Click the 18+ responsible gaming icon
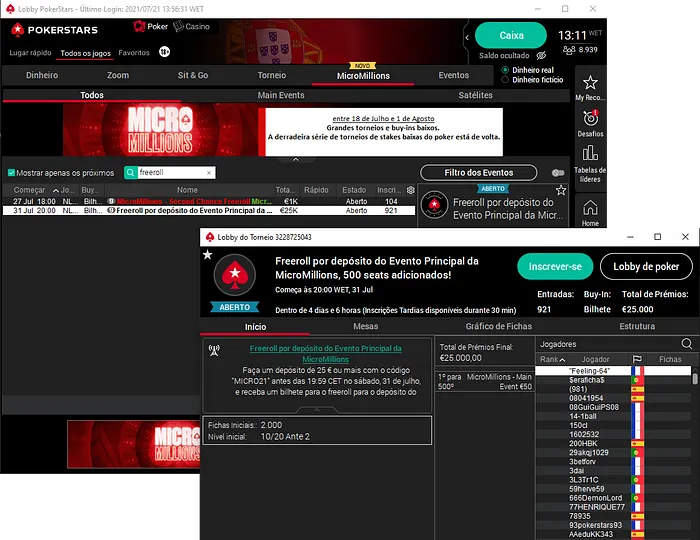The width and height of the screenshot is (700, 540). click(x=164, y=52)
